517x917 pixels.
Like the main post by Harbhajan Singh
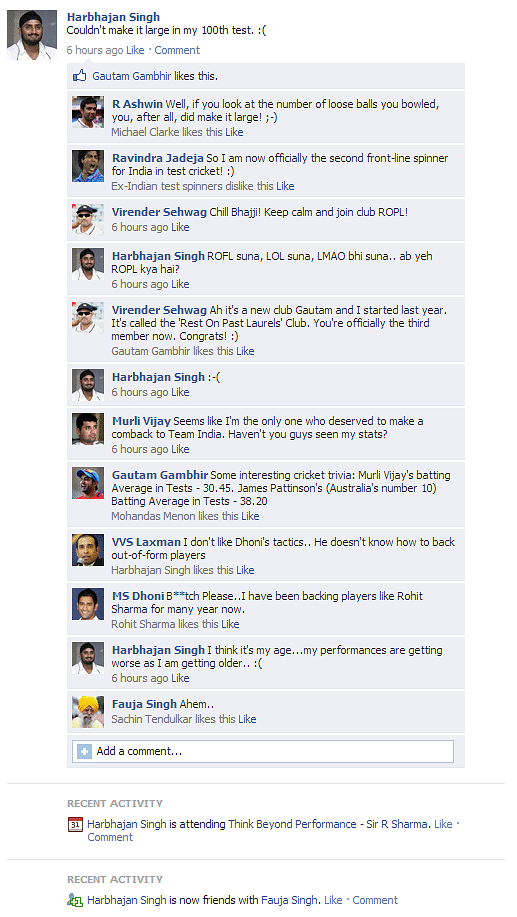(x=135, y=50)
